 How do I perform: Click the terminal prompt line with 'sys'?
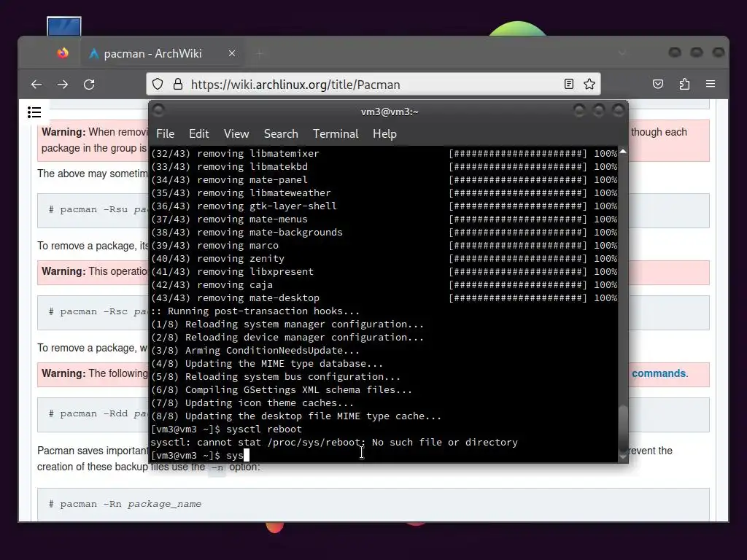(200, 455)
